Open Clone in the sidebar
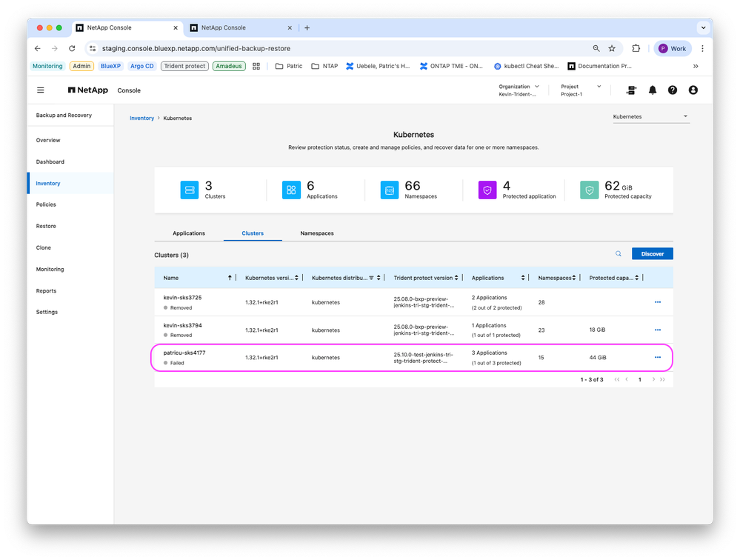Screen dimensions: 740x560 44,247
